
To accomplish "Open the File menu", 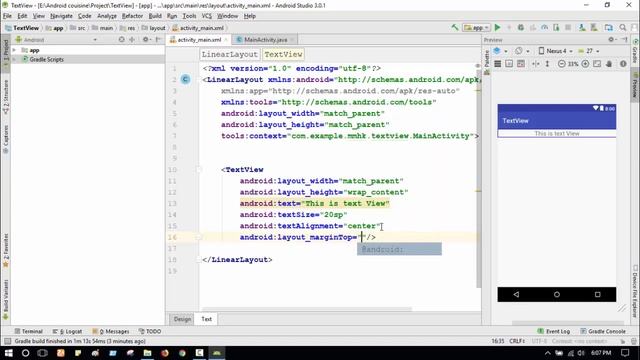I will click(7, 16).
